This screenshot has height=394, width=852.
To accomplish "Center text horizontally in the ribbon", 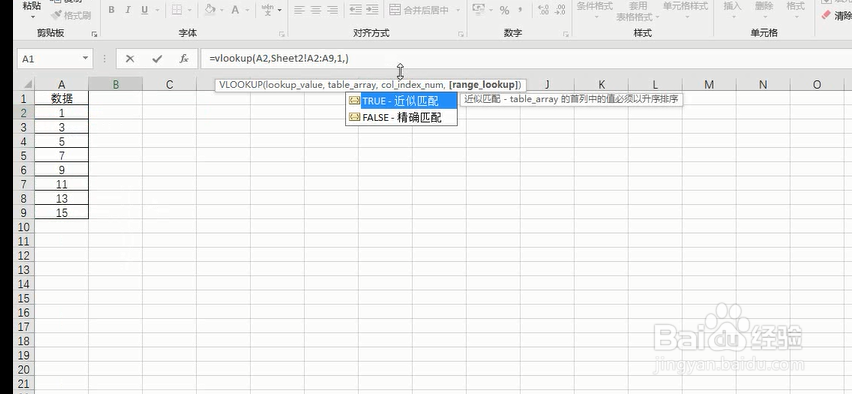I will click(316, 10).
